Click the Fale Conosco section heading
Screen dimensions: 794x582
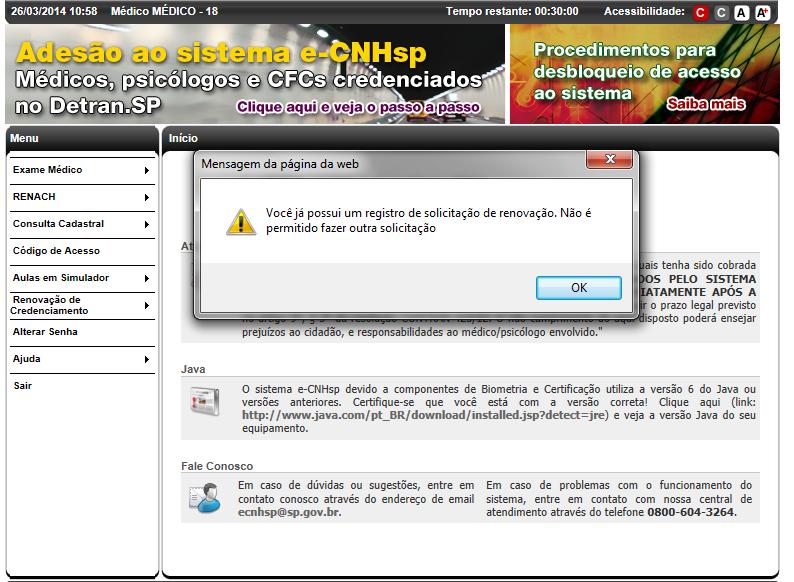tap(217, 466)
